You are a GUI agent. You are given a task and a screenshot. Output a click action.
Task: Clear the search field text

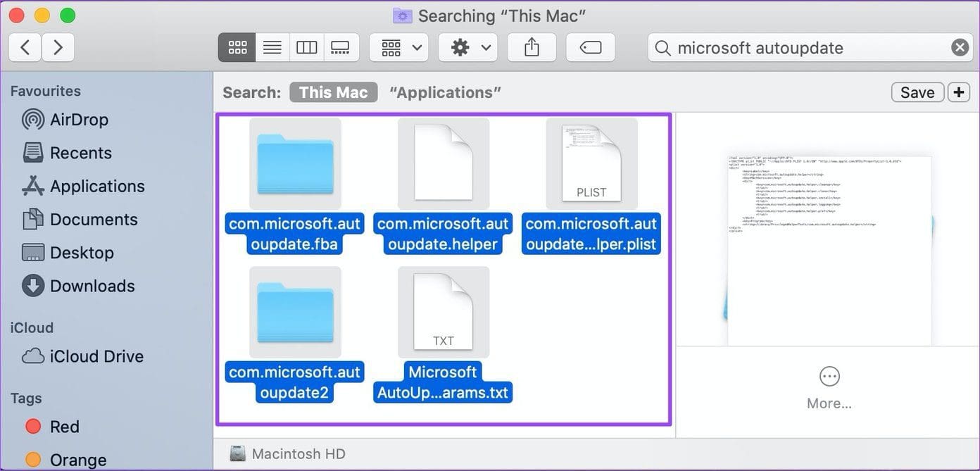coord(960,47)
